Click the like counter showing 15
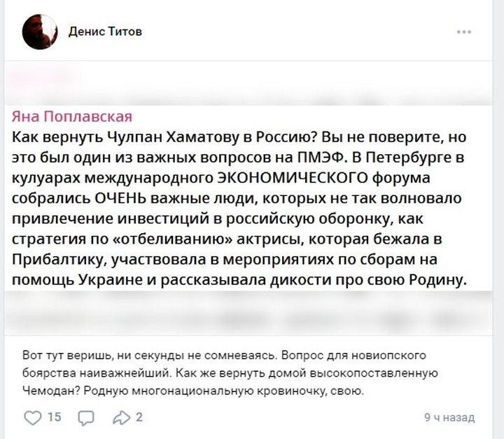The image size is (504, 439). [x=55, y=417]
